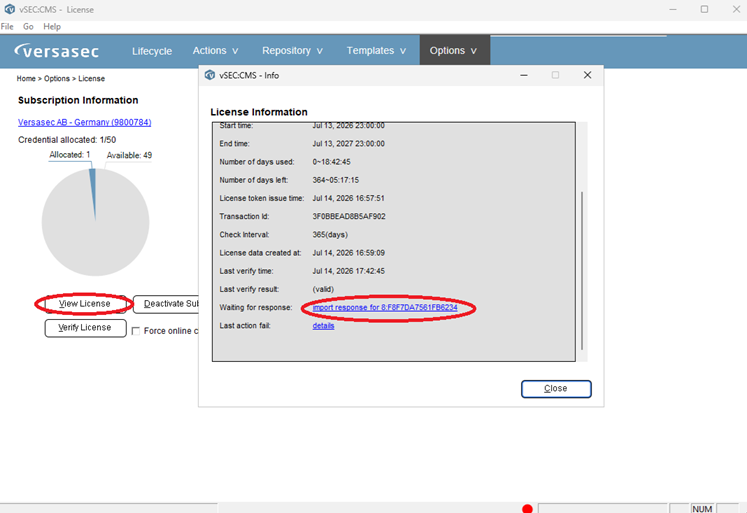Click the Number of days left value

[x=335, y=180]
